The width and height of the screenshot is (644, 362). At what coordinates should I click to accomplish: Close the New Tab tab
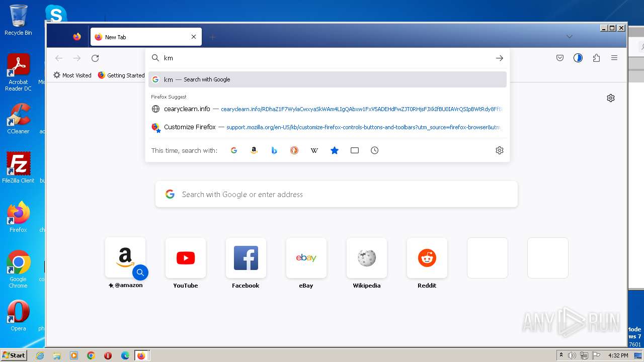point(194,37)
